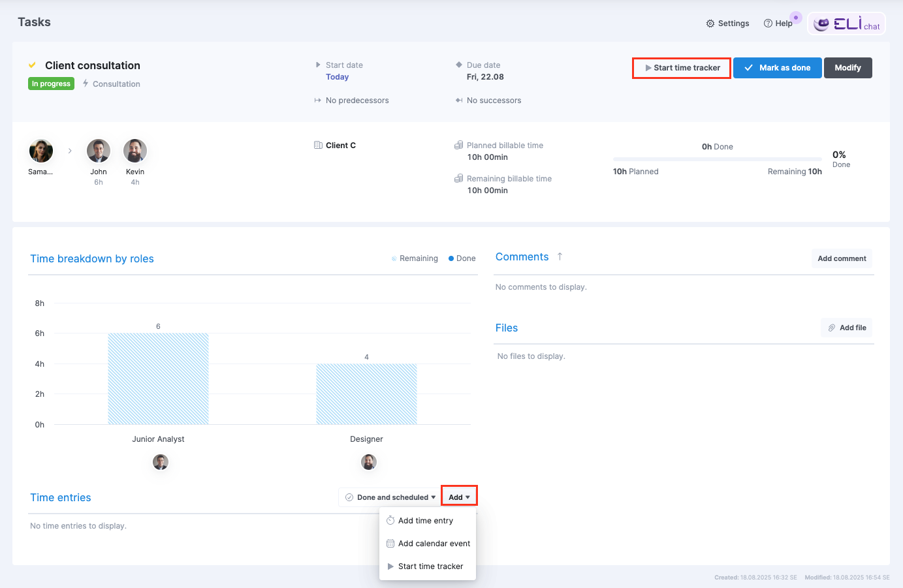Click the Modify button
This screenshot has height=588, width=903.
point(848,68)
